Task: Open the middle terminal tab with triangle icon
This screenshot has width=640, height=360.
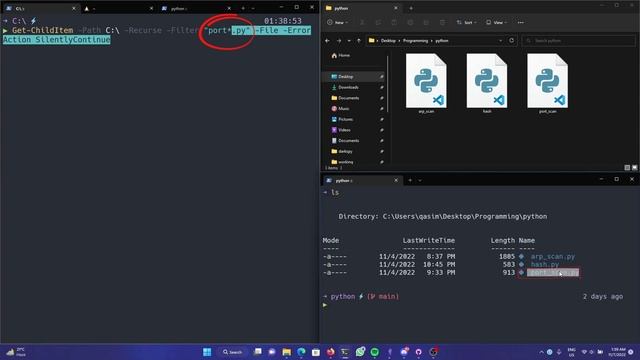Action: [x=118, y=8]
